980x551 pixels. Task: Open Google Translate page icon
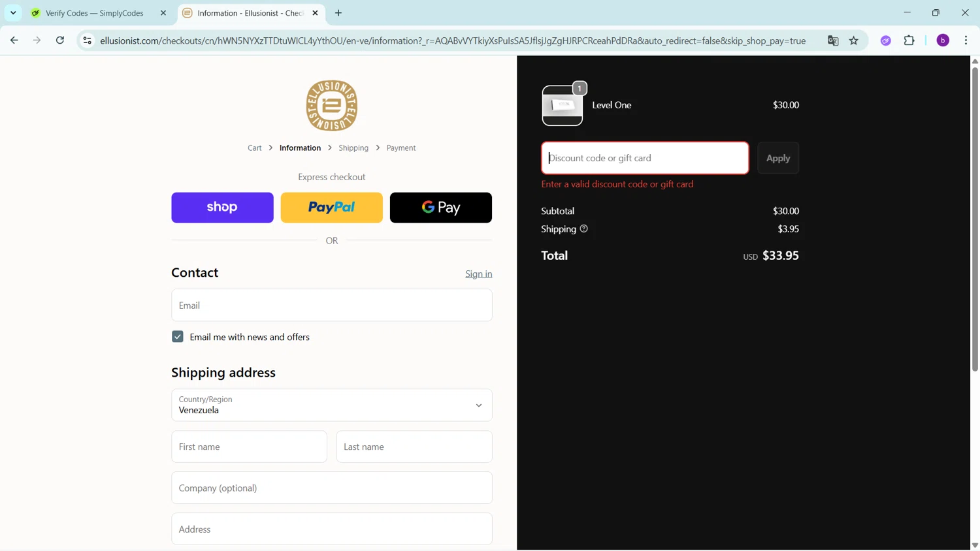pos(833,40)
